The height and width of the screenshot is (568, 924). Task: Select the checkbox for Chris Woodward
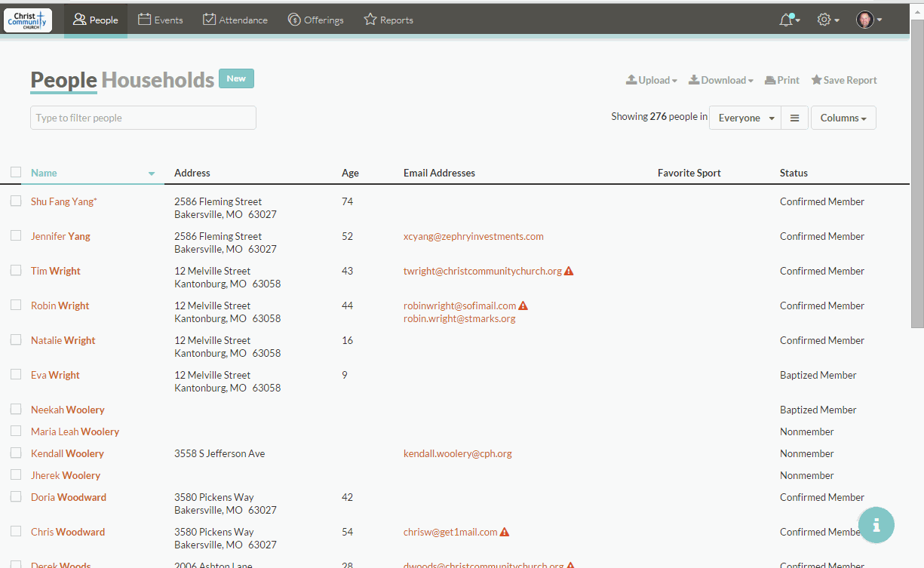point(15,532)
